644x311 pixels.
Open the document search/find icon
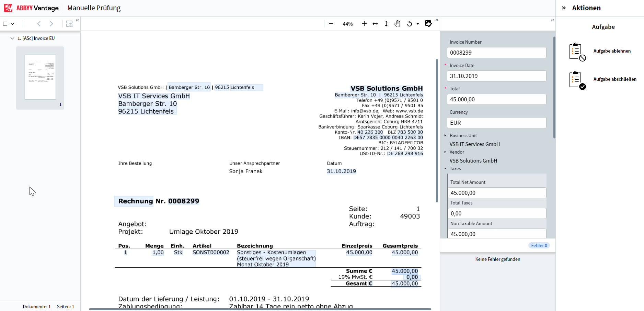pos(69,24)
